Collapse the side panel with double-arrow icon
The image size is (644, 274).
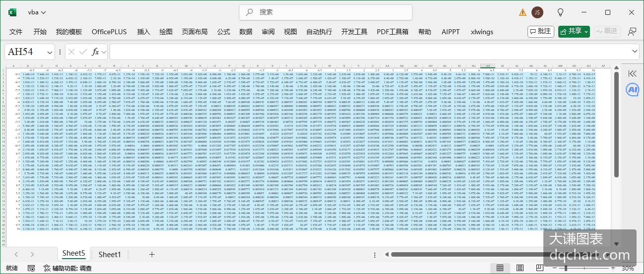(x=632, y=73)
